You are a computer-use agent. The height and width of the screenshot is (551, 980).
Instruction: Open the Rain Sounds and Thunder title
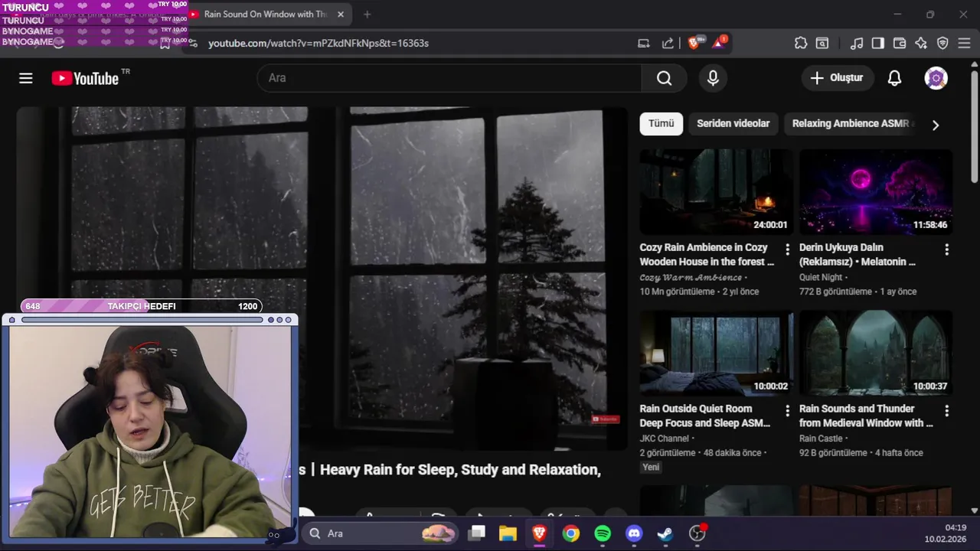click(866, 416)
